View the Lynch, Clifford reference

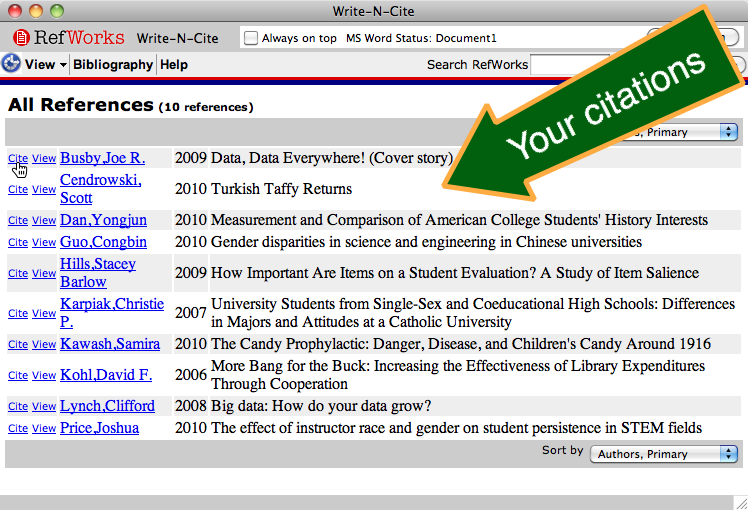point(44,406)
